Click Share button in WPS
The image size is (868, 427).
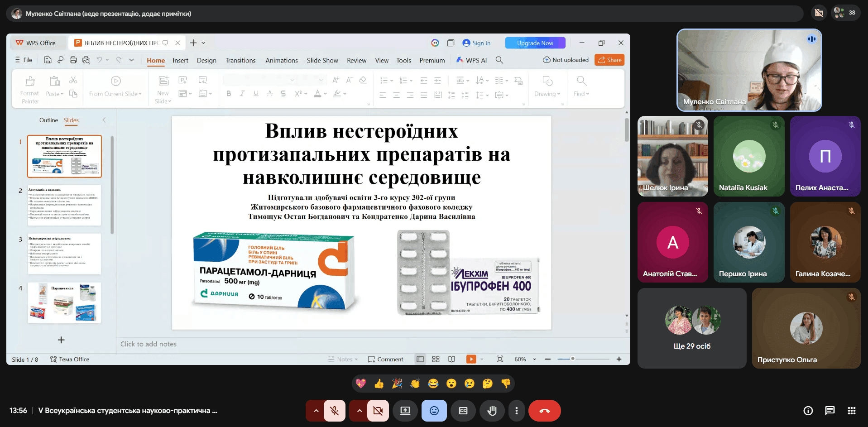[609, 60]
